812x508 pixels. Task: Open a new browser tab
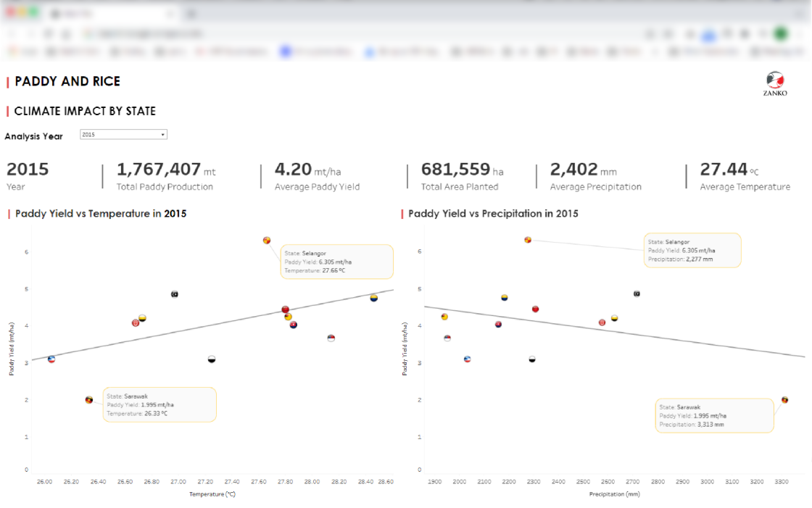pyautogui.click(x=192, y=14)
